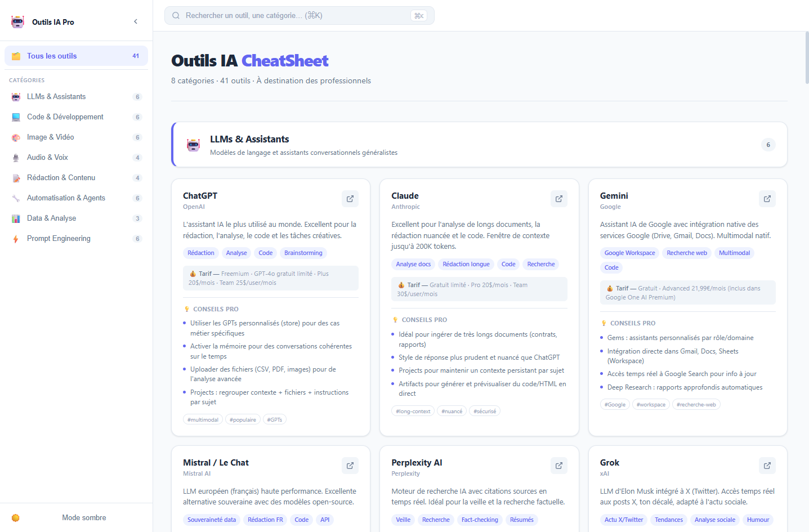Click the Audio & Voix microphone icon

point(16,158)
